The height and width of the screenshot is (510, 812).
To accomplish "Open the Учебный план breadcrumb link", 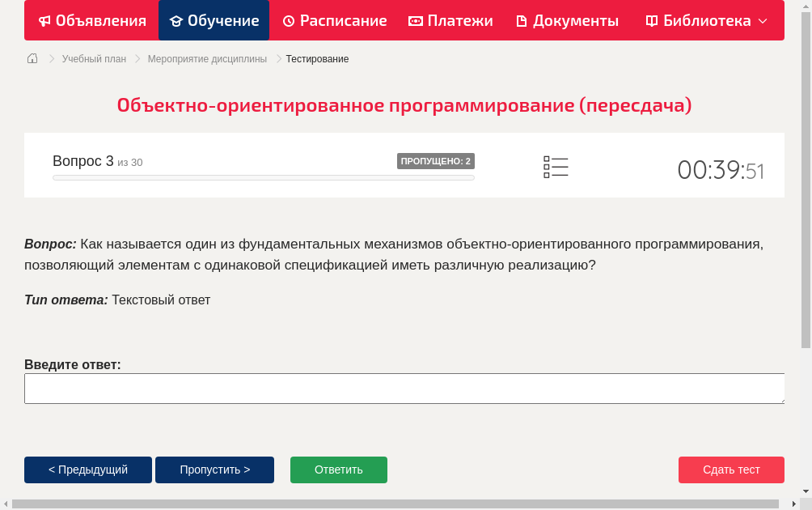I will (92, 58).
